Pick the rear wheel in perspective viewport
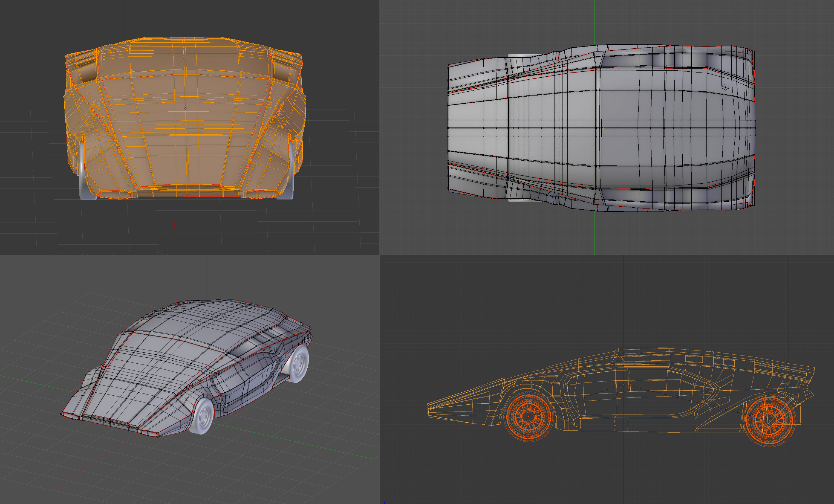Screen dimensions: 834x504 298,364
